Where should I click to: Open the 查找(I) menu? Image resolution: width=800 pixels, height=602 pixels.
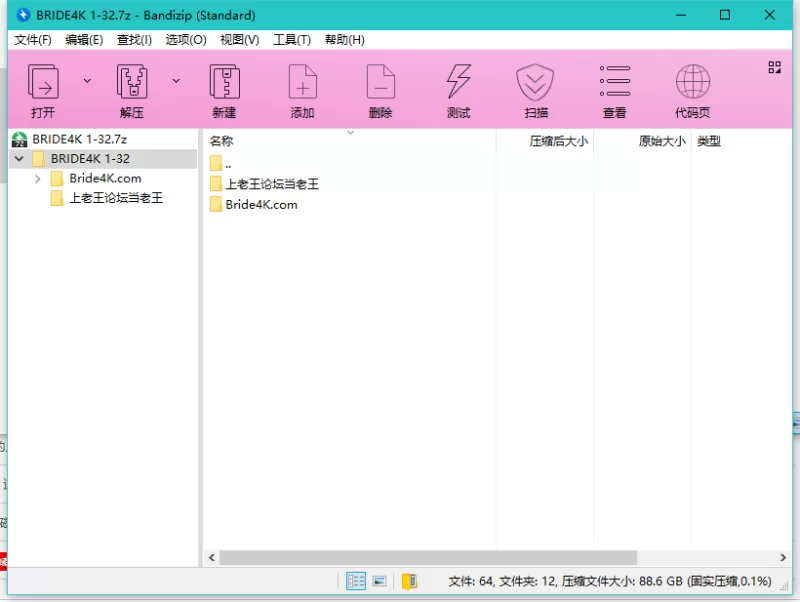click(x=134, y=40)
